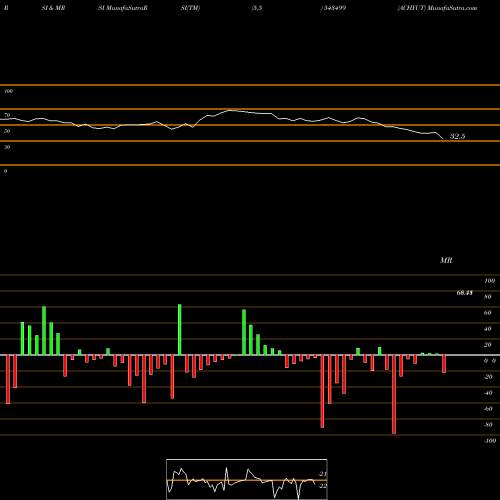Click the -80 label on MR axis
Screen dimensions: 500x500
click(488, 425)
